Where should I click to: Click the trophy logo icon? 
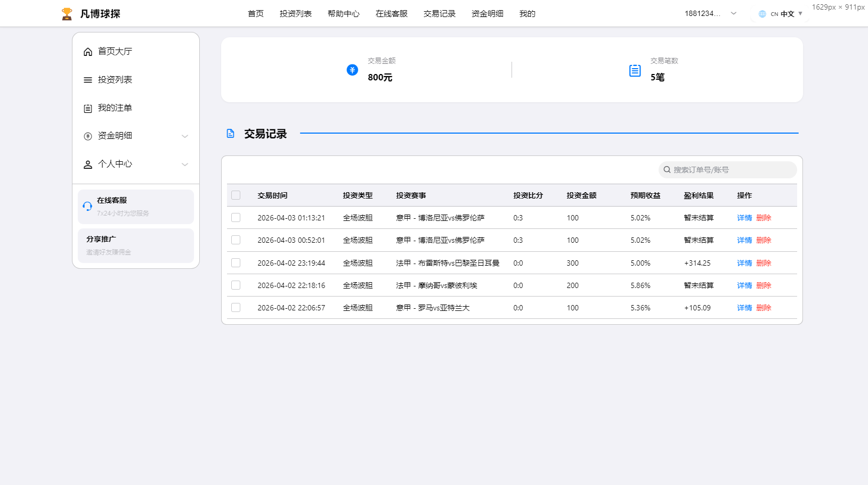click(67, 14)
